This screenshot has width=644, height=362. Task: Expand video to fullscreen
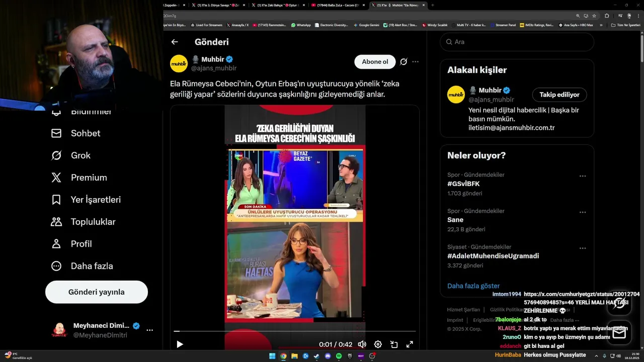point(410,344)
